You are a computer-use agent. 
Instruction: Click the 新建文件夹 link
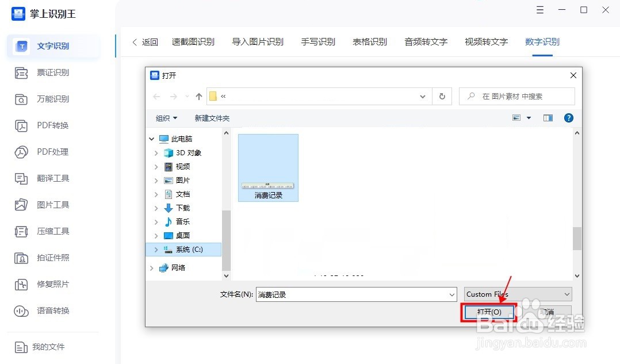[x=212, y=117]
